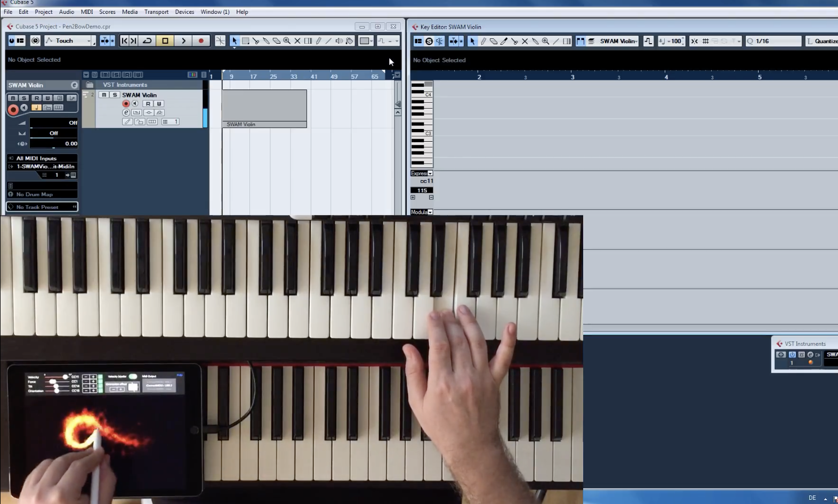Open the color selector dropdown in project toolbar
This screenshot has height=504, width=838.
[366, 40]
